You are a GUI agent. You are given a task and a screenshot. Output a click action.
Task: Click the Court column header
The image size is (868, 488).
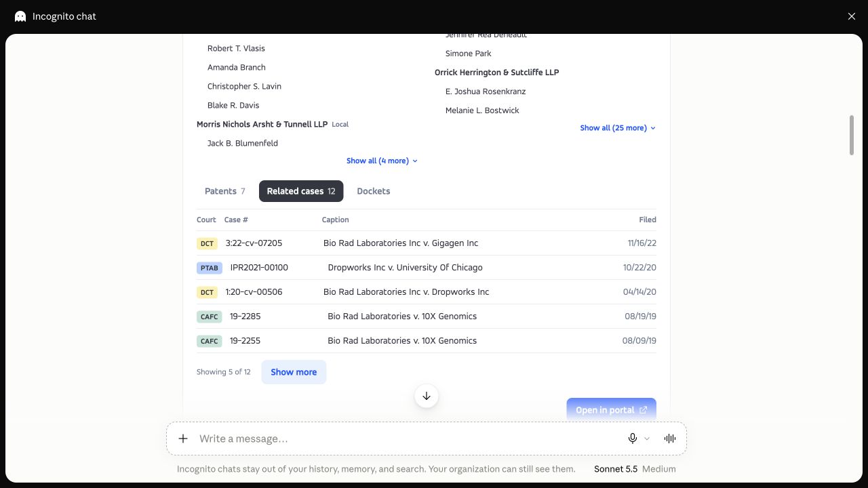pyautogui.click(x=206, y=220)
